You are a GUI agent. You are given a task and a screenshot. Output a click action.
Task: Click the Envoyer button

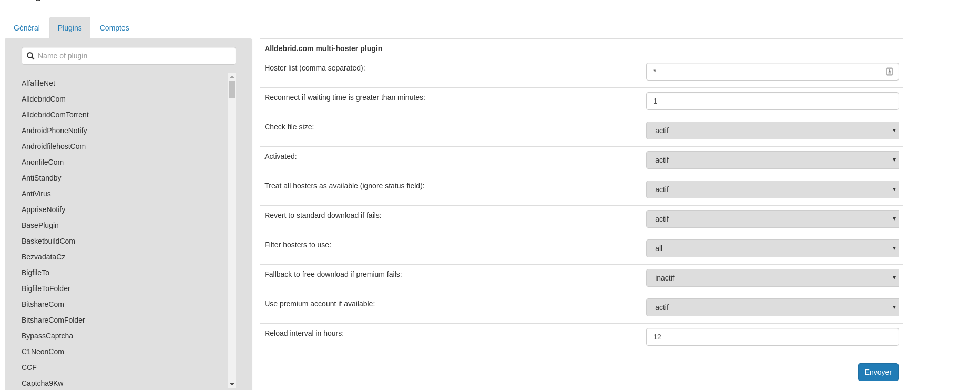tap(877, 372)
